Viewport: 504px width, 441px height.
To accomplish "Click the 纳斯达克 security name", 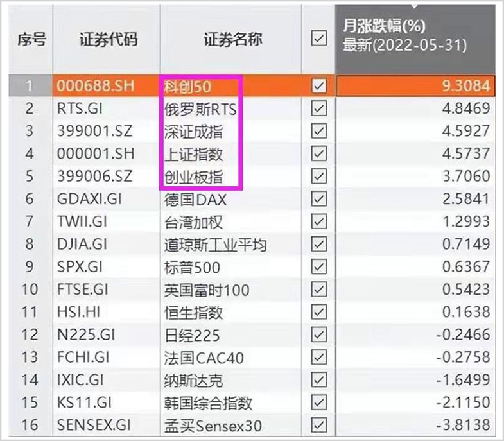I will [193, 381].
